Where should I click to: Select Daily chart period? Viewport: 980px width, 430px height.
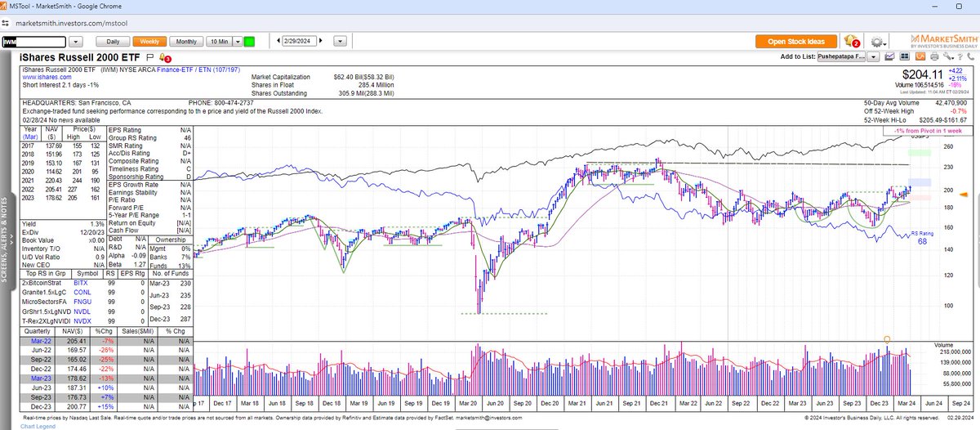tap(112, 41)
